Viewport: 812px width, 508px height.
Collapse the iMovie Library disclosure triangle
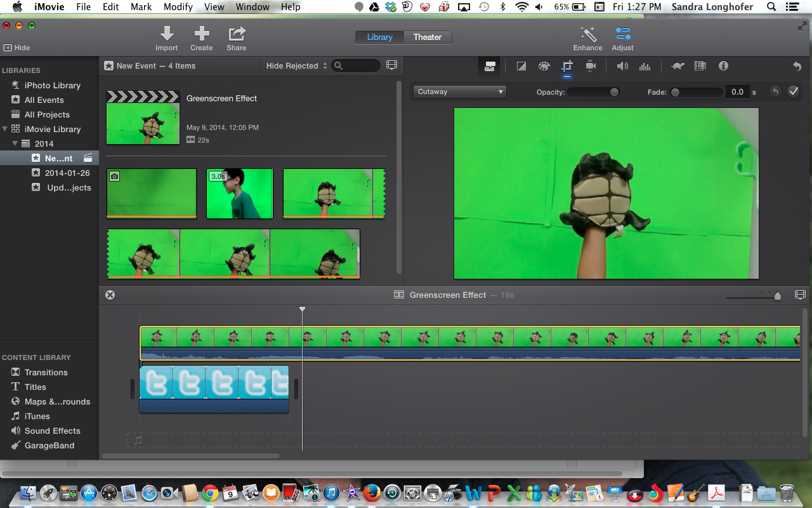click(5, 129)
